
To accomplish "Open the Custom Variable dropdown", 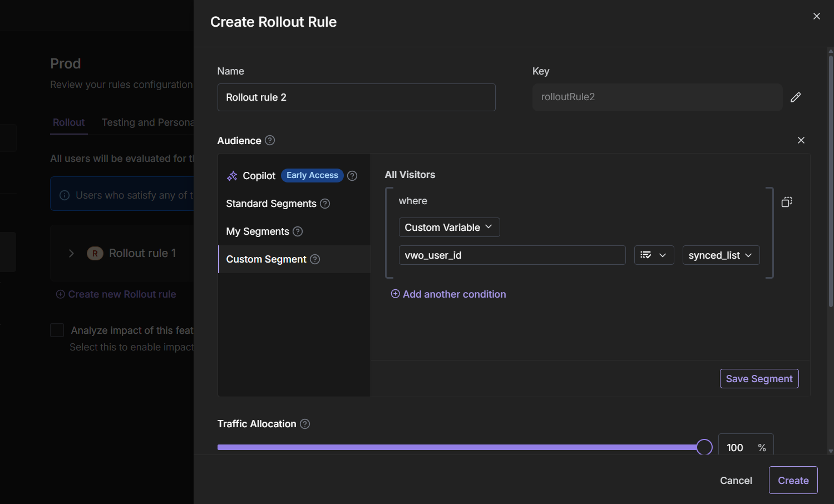I will [x=449, y=228].
